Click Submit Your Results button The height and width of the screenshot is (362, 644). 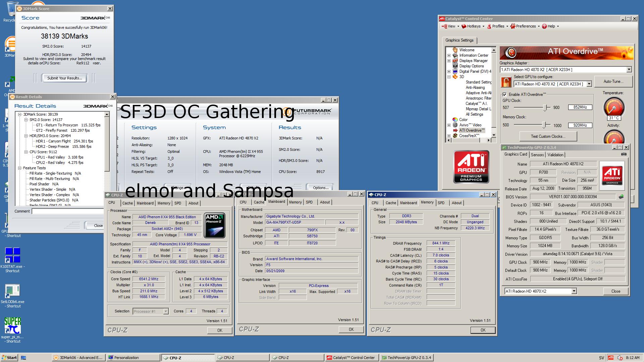[64, 78]
